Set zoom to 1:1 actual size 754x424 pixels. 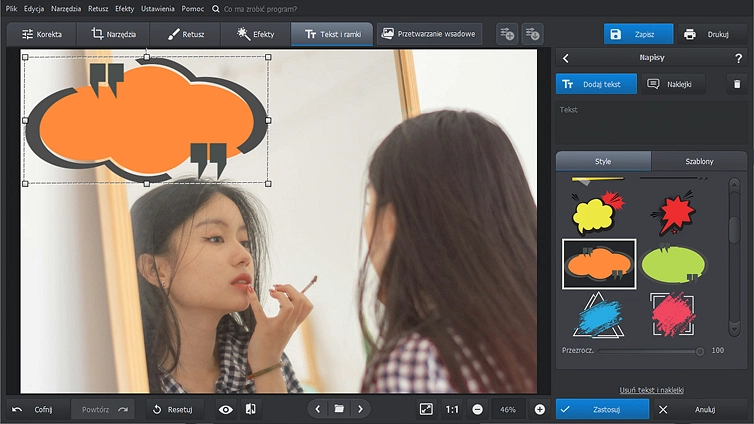click(x=452, y=409)
